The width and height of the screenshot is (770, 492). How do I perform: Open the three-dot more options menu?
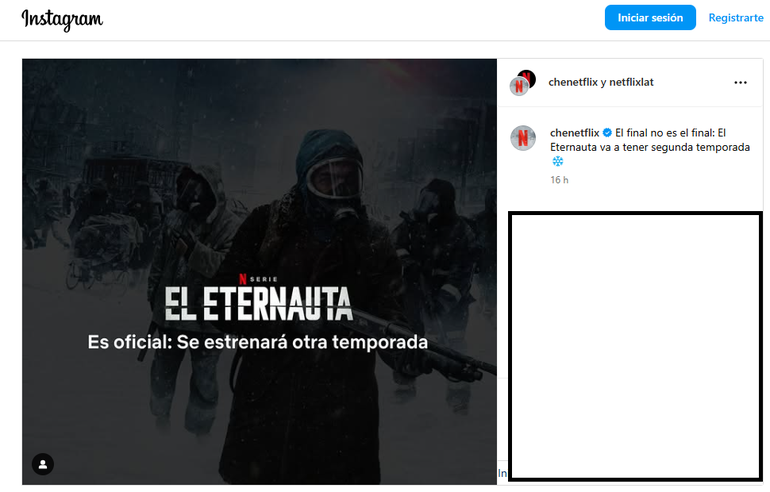(x=740, y=82)
